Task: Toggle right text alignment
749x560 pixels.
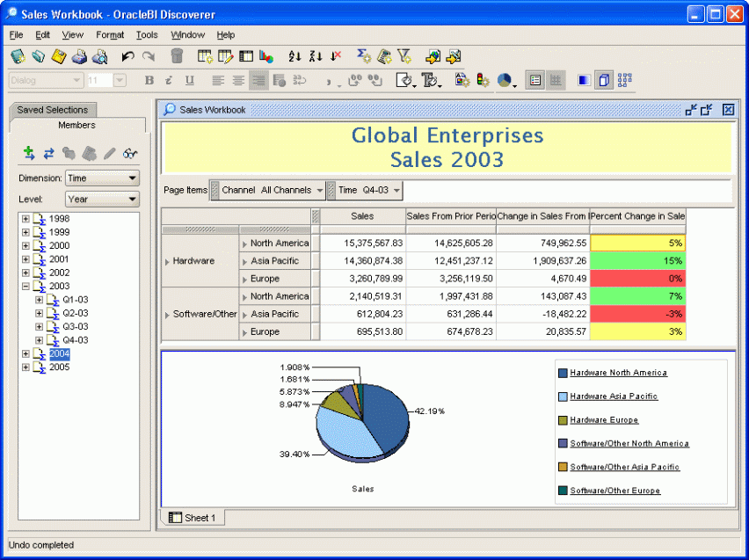Action: coord(258,80)
